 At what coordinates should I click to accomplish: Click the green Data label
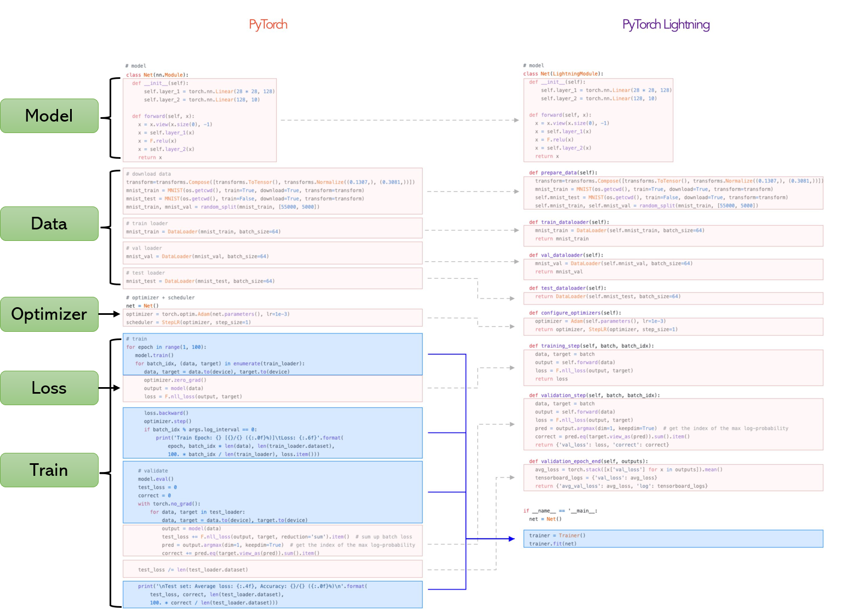[49, 223]
